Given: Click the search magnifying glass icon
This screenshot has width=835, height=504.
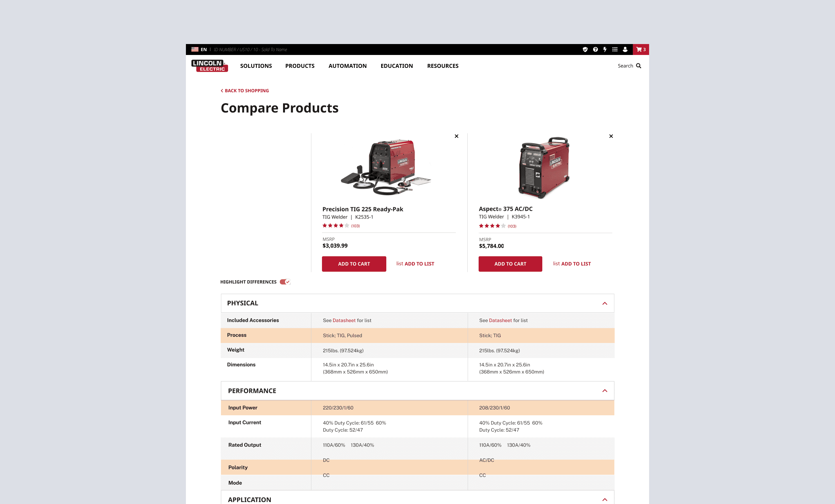Looking at the screenshot, I should (638, 66).
